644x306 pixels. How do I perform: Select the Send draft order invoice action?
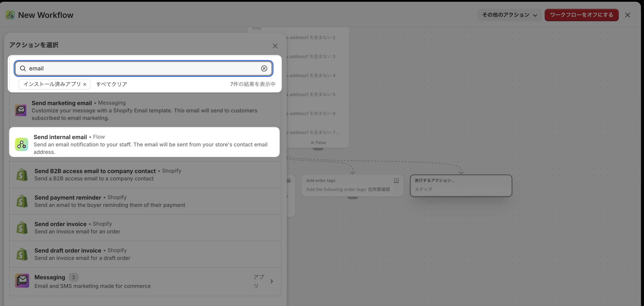pyautogui.click(x=145, y=254)
